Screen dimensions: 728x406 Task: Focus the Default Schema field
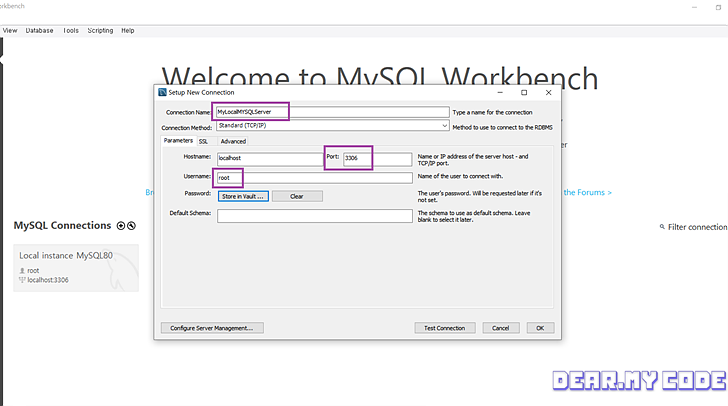(314, 216)
